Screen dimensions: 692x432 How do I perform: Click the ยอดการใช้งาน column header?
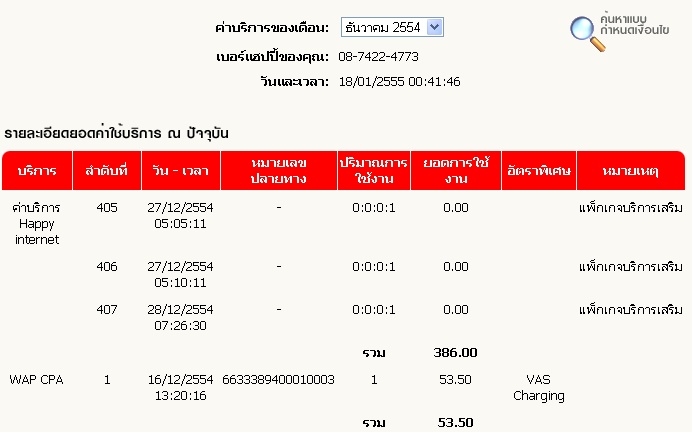click(x=456, y=171)
